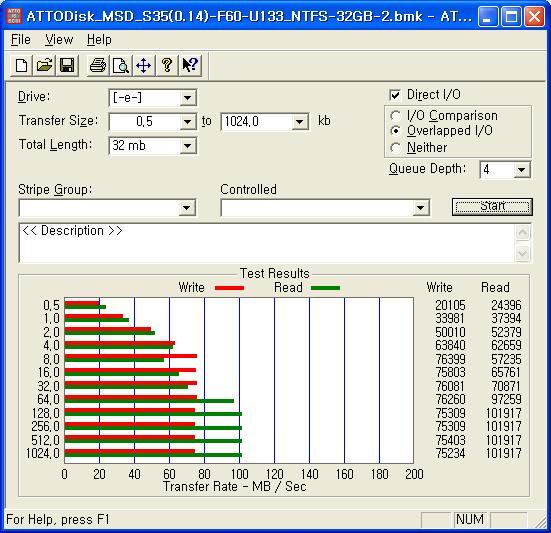Click the New document toolbar icon

click(21, 65)
